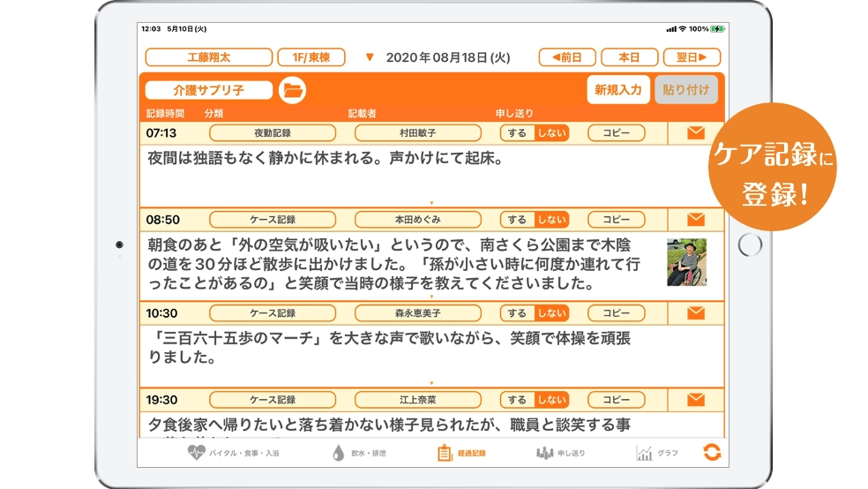
Task: Open the 夜勤記録 category dropdown
Action: tap(272, 133)
